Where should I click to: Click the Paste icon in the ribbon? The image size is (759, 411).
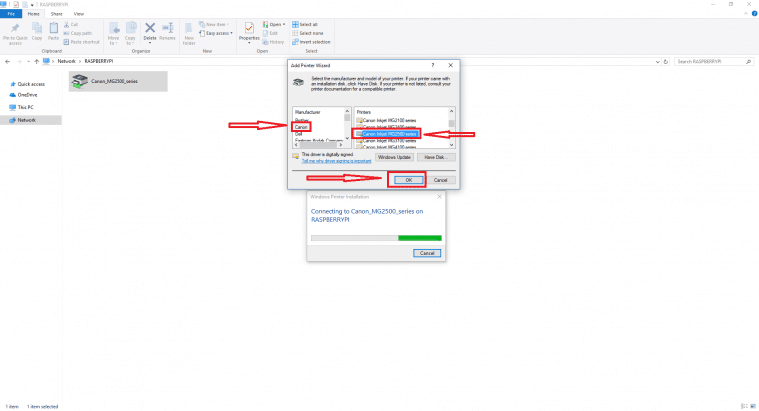click(x=53, y=29)
